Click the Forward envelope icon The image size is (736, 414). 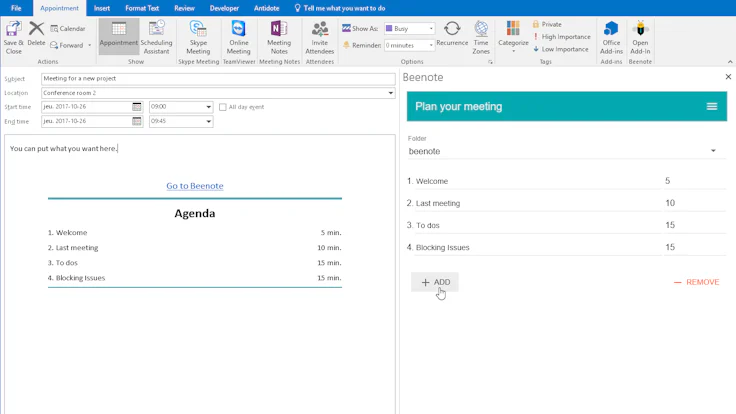coord(54,45)
